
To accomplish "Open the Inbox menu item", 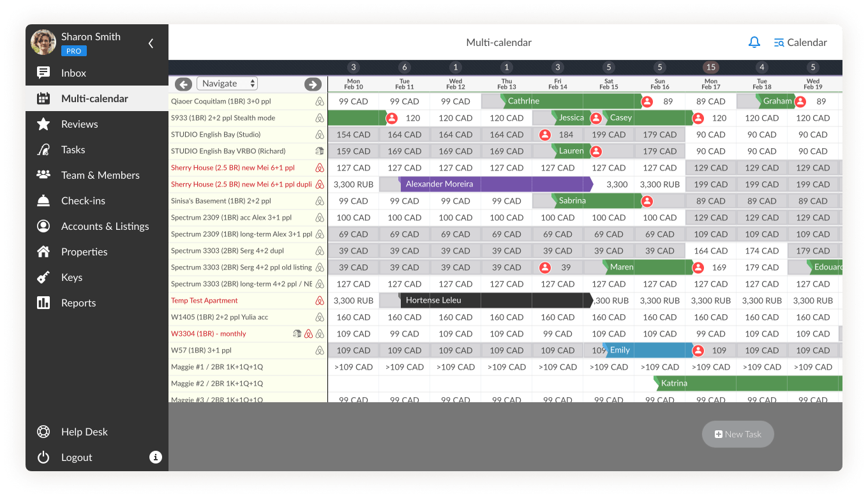I will [97, 73].
